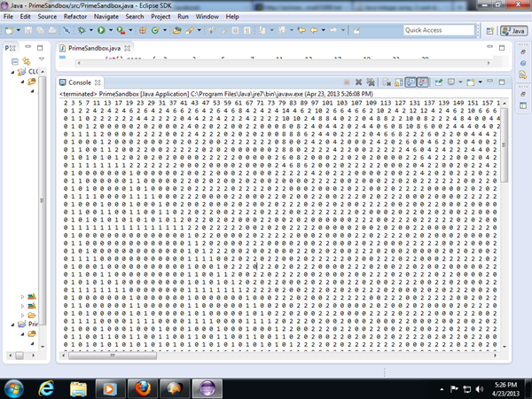Click the console Remove Launch X icon
Screen dimensions: 532x399
point(358,82)
